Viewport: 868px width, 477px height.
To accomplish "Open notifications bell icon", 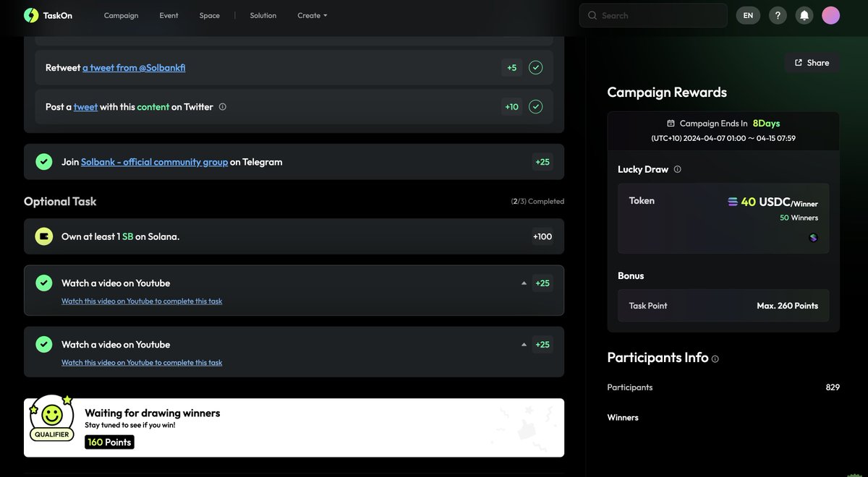I will pos(804,15).
